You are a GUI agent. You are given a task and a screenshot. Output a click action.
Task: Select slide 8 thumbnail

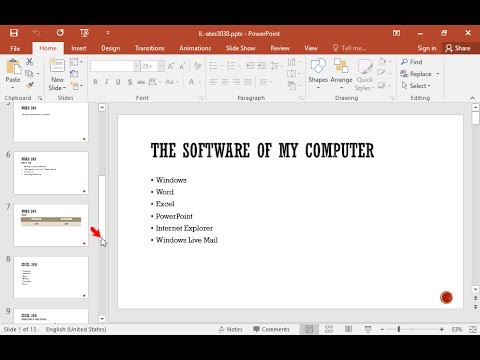click(51, 278)
